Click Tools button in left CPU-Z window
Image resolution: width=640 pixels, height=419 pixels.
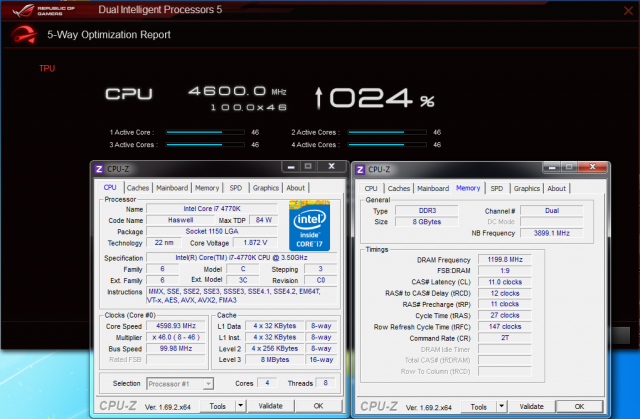pyautogui.click(x=217, y=406)
